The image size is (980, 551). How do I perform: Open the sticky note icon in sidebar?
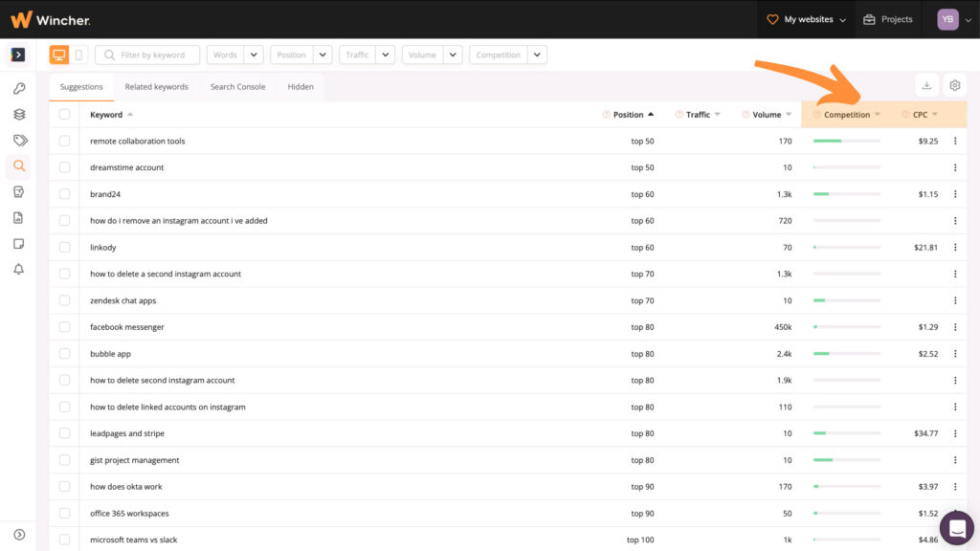(x=19, y=244)
